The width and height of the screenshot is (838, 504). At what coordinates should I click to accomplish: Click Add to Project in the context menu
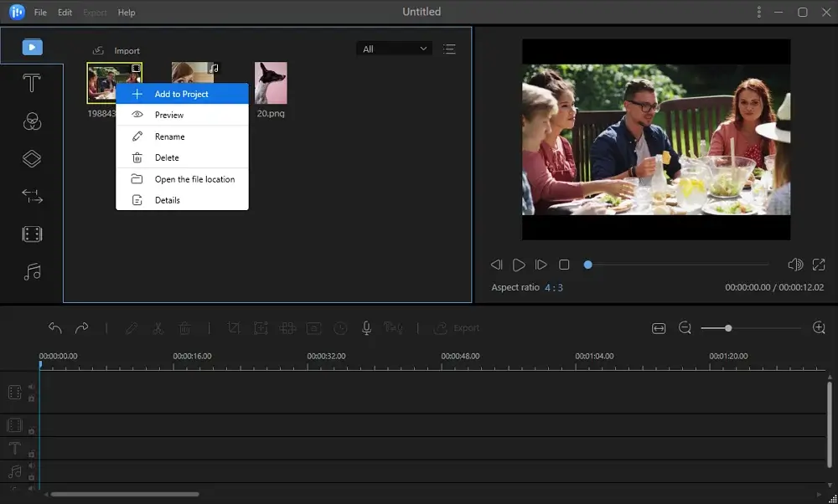pos(183,93)
